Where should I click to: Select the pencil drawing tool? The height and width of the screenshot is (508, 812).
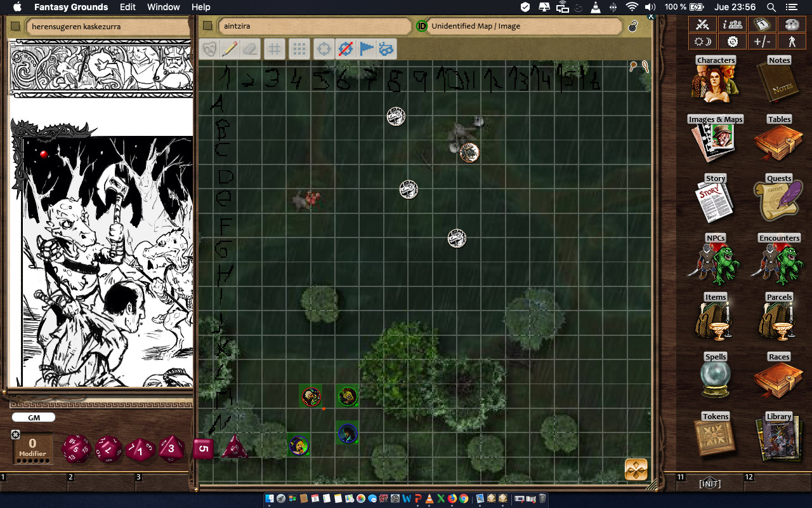point(230,48)
